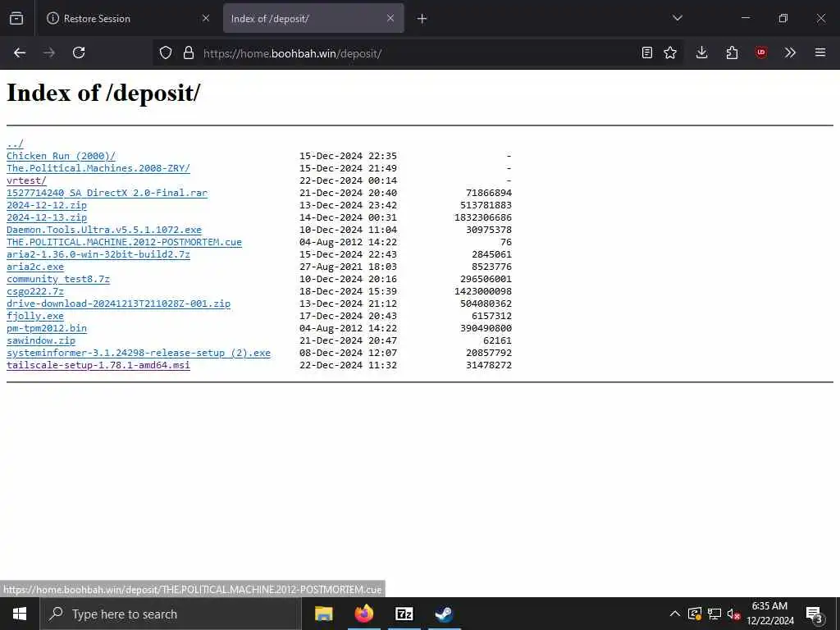
Task: Download 2024-12-13.zip file
Action: click(47, 217)
